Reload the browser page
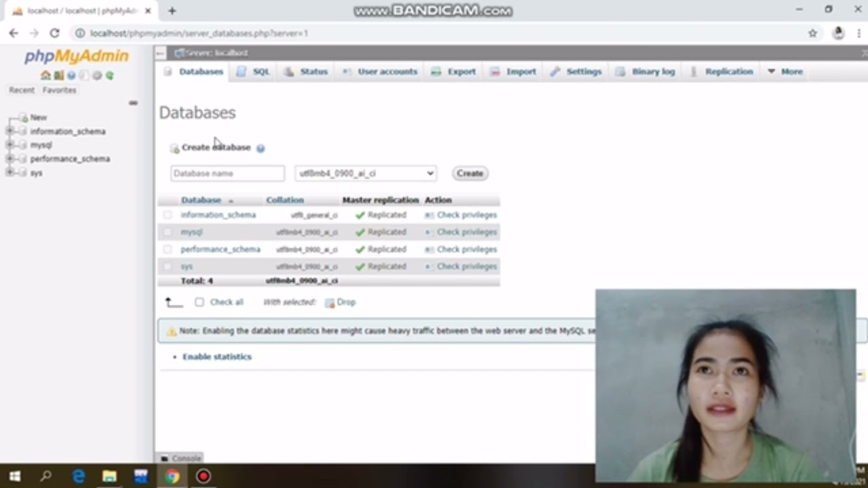Viewport: 868px width, 488px height. click(54, 33)
